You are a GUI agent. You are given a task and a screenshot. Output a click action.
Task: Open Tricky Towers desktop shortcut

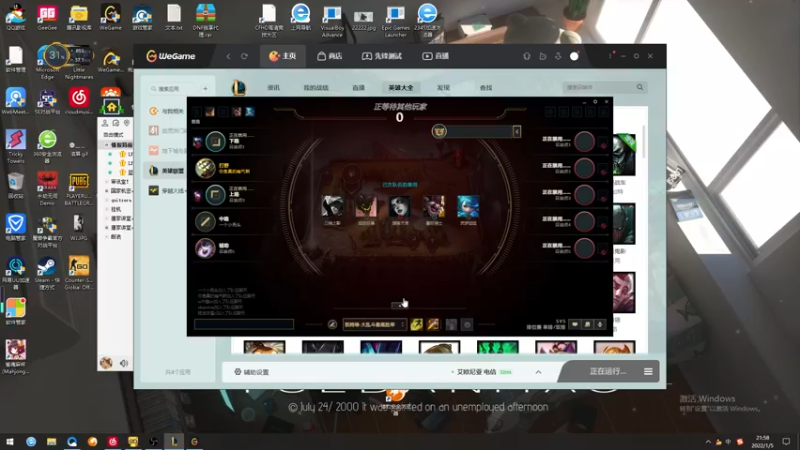tap(15, 146)
